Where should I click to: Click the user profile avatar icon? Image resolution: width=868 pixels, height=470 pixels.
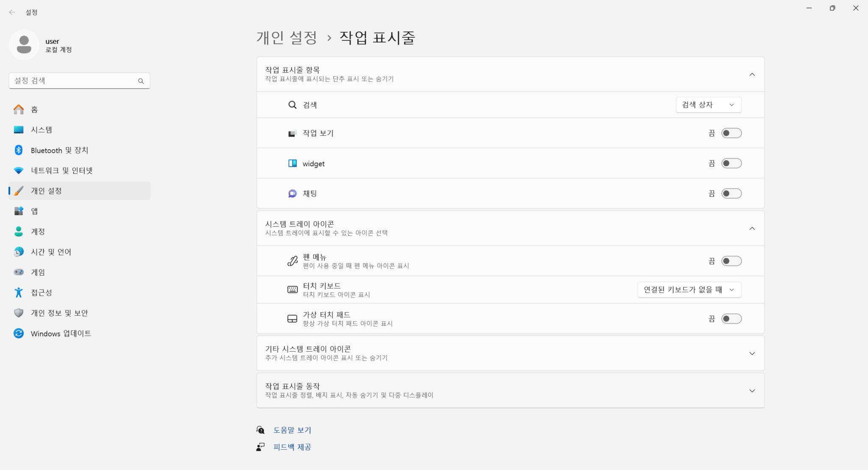point(24,45)
